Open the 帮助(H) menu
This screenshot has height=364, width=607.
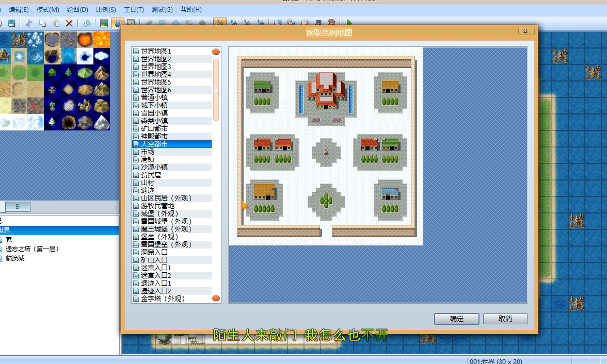point(191,10)
